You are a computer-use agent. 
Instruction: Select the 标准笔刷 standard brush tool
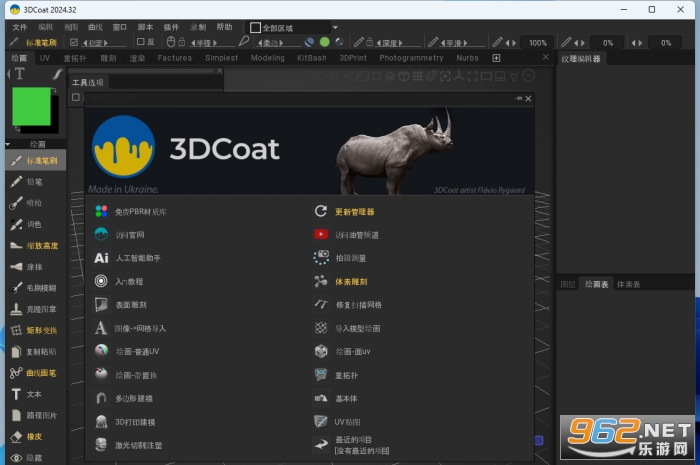pos(36,161)
